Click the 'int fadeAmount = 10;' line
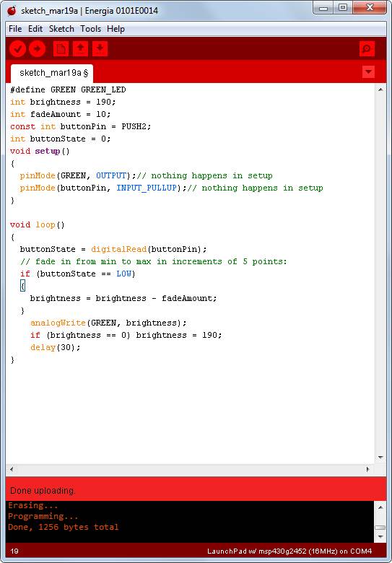The image size is (392, 563). (61, 114)
